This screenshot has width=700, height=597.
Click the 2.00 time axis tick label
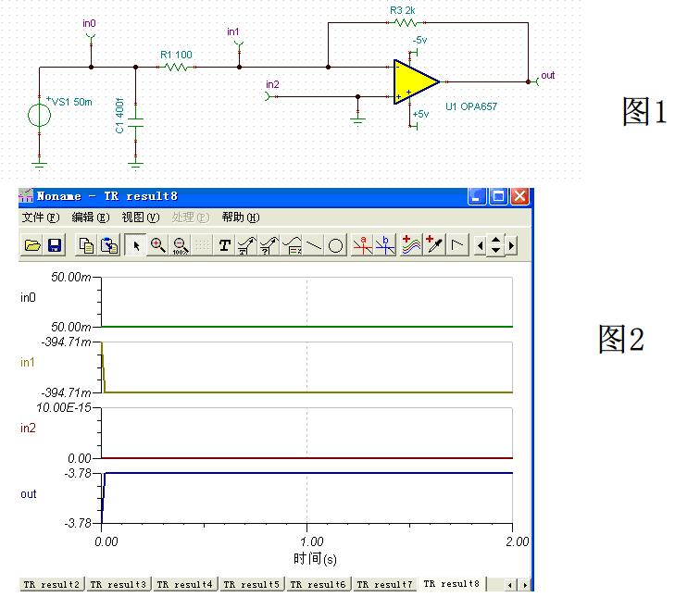pyautogui.click(x=518, y=541)
